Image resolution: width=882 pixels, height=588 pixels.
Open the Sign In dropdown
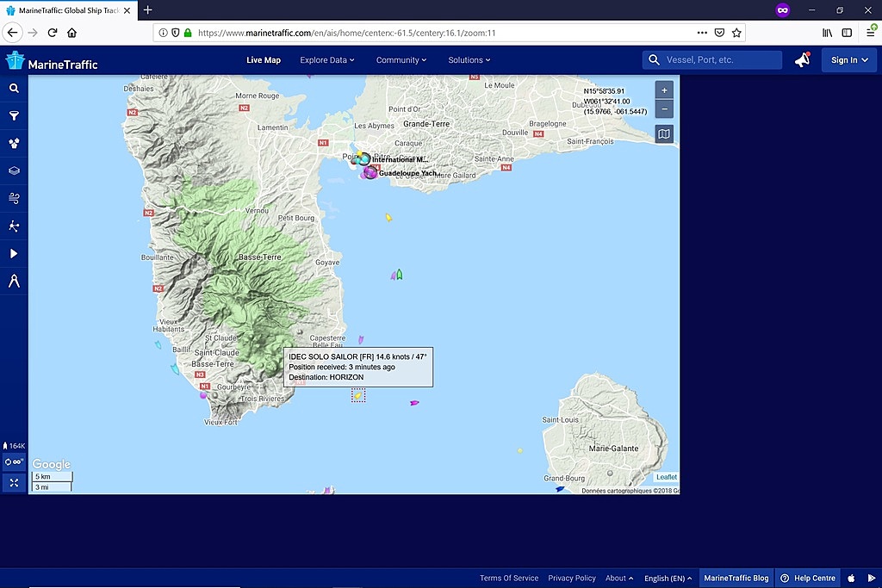click(x=848, y=60)
